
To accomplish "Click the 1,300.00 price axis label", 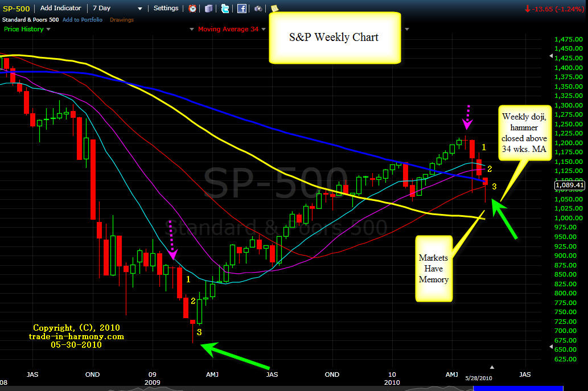I will (x=569, y=105).
